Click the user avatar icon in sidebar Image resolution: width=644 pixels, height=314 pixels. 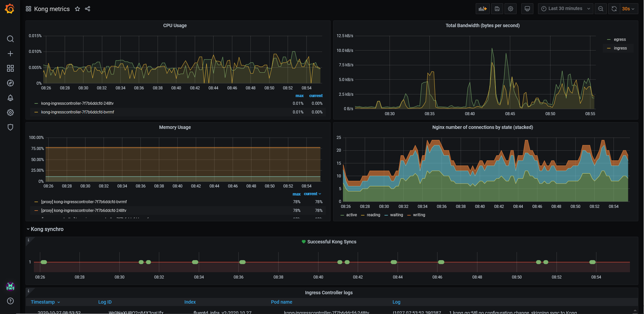[x=10, y=287]
